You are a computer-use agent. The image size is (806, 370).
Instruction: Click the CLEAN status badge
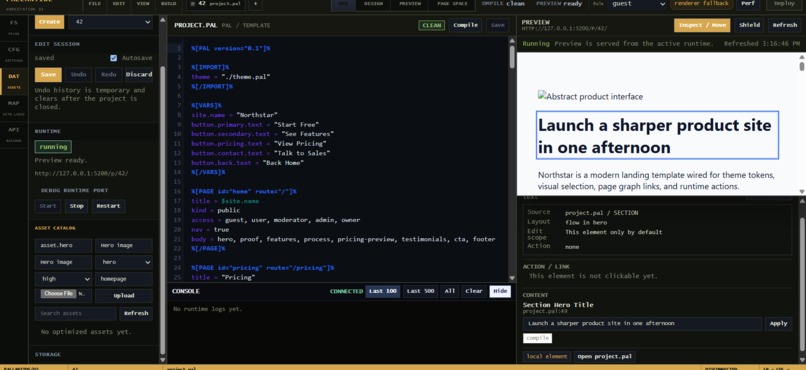[431, 25]
